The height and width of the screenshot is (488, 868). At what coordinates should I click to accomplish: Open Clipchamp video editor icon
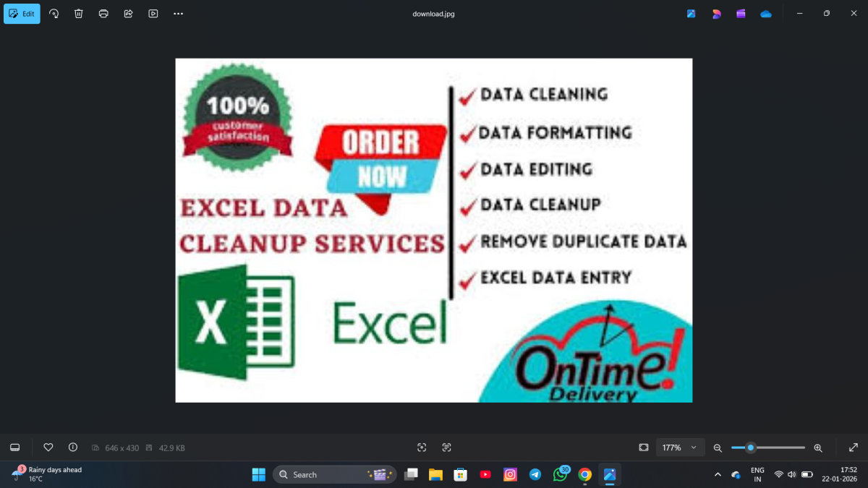point(741,14)
